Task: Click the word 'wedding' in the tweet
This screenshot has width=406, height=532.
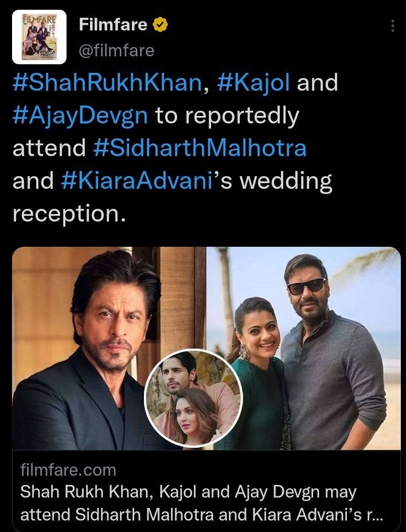Action: tap(286, 181)
